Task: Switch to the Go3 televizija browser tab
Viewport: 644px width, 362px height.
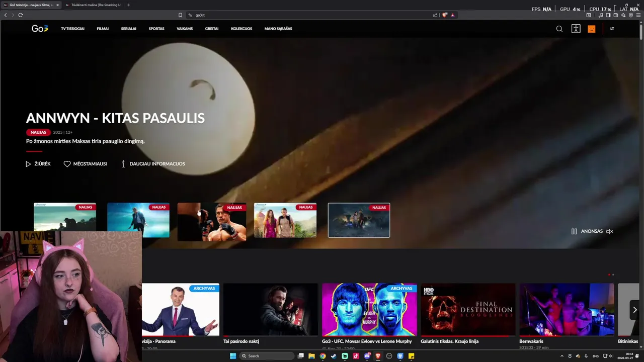Action: [x=30, y=5]
